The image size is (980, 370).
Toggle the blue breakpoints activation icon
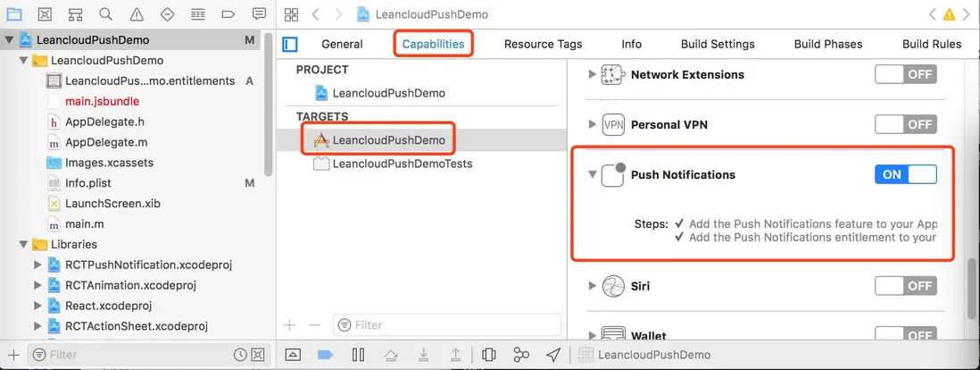click(325, 355)
